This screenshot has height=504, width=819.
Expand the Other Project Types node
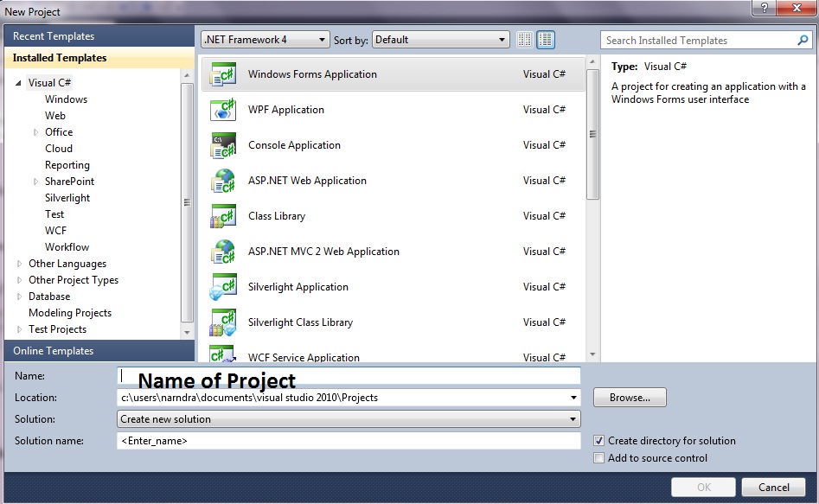(19, 280)
